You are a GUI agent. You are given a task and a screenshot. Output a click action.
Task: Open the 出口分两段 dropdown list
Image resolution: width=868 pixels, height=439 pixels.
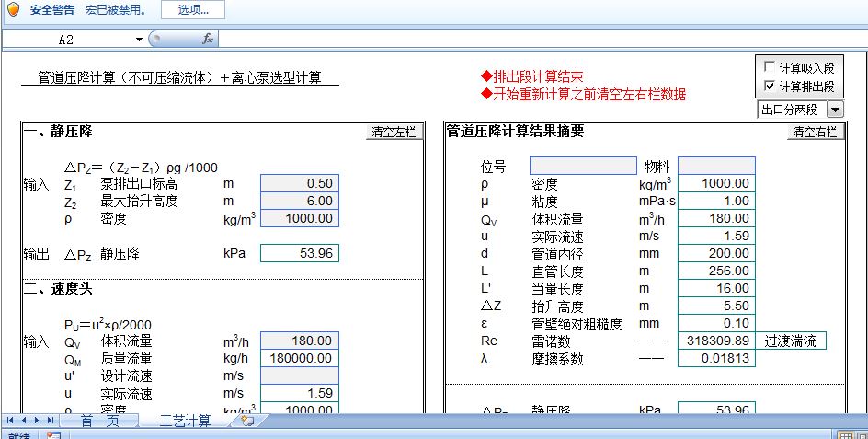[x=834, y=110]
